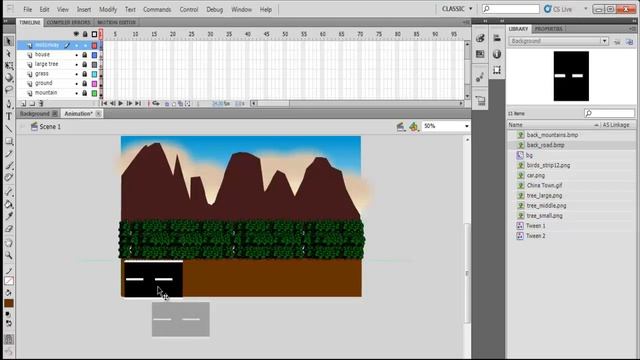Select the Hand tool
Viewport: 640px width, 360px height.
click(9, 243)
